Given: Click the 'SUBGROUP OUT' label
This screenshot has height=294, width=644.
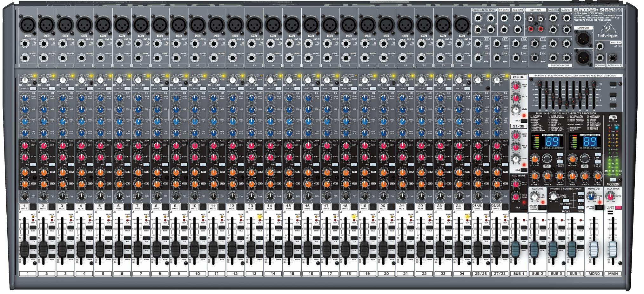Looking at the screenshot, I should 560,65.
